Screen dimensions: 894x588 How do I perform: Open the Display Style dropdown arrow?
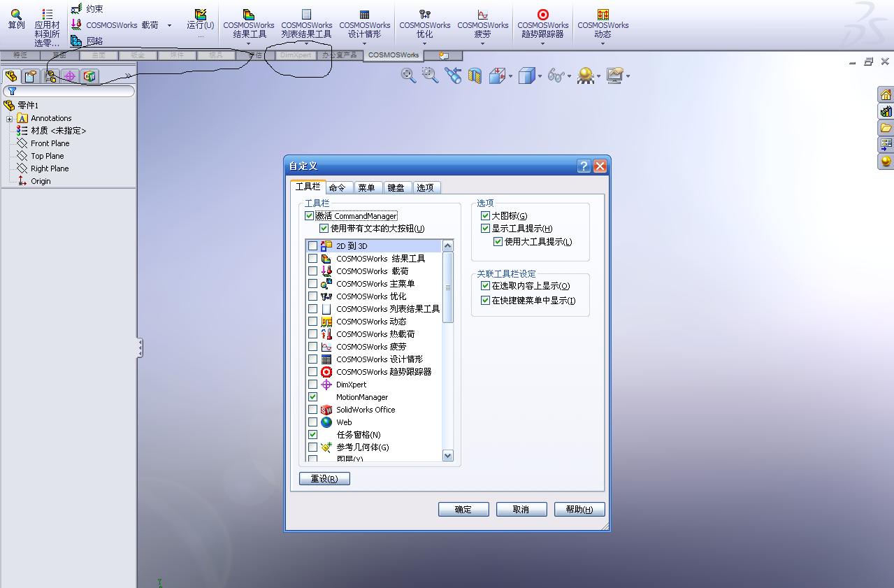click(540, 76)
